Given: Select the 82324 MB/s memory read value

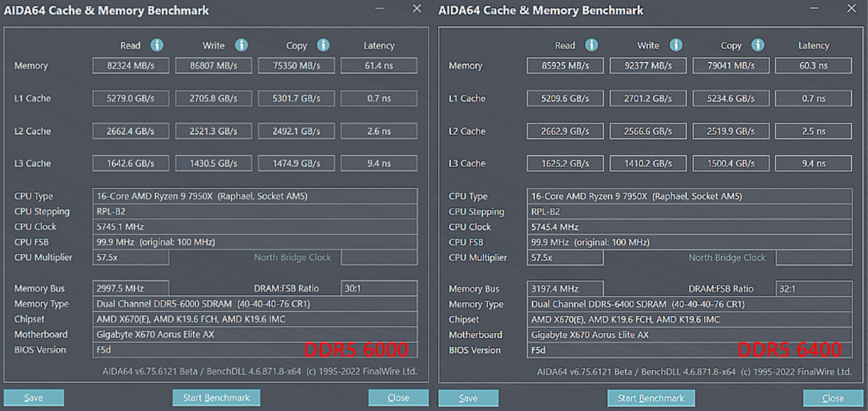Looking at the screenshot, I should click(131, 66).
